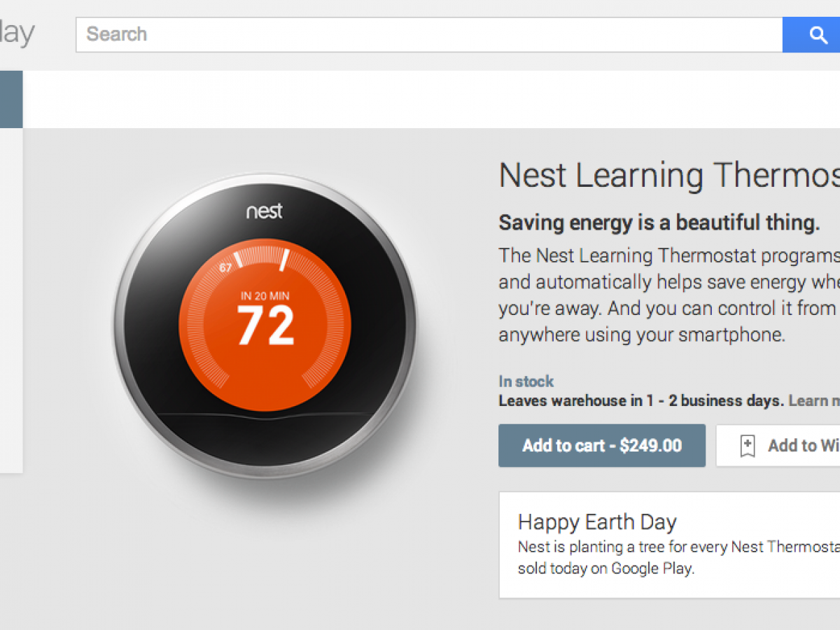Click the thermostat description paragraph

tap(668, 295)
